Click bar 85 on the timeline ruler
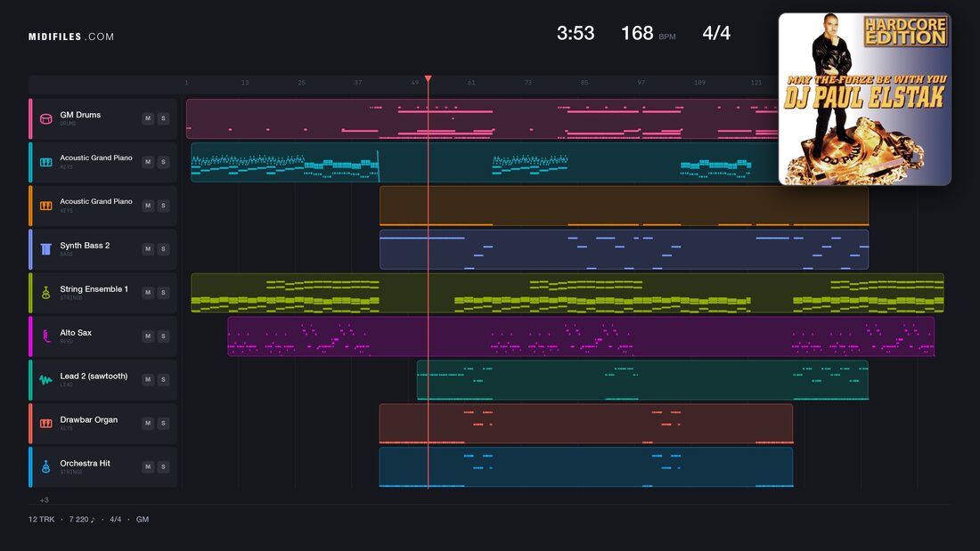980x551 pixels. coord(584,83)
